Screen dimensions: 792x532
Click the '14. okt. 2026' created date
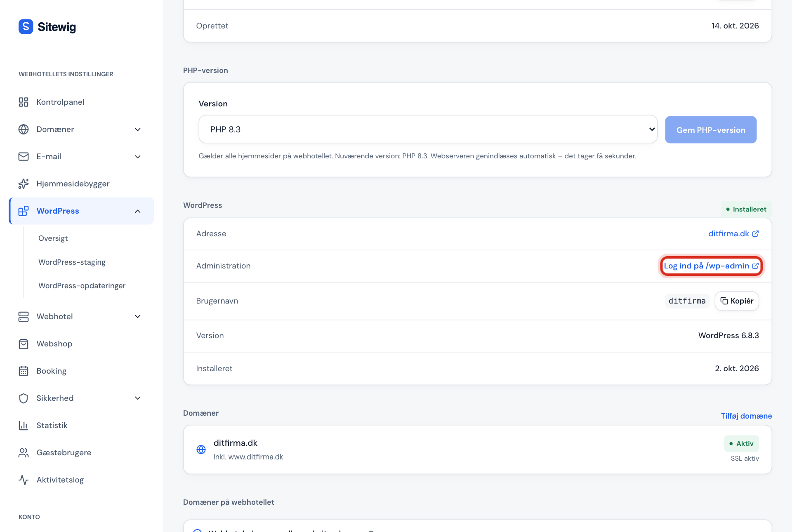tap(735, 26)
